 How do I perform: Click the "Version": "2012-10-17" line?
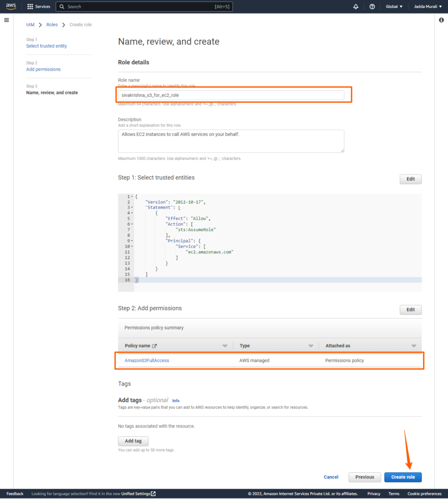pyautogui.click(x=175, y=202)
